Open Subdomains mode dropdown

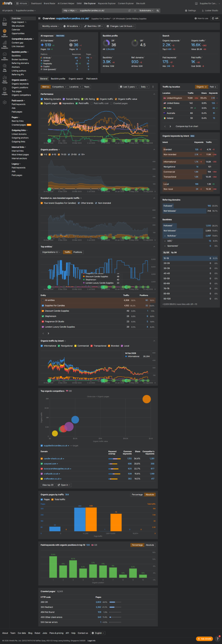tap(147, 10)
